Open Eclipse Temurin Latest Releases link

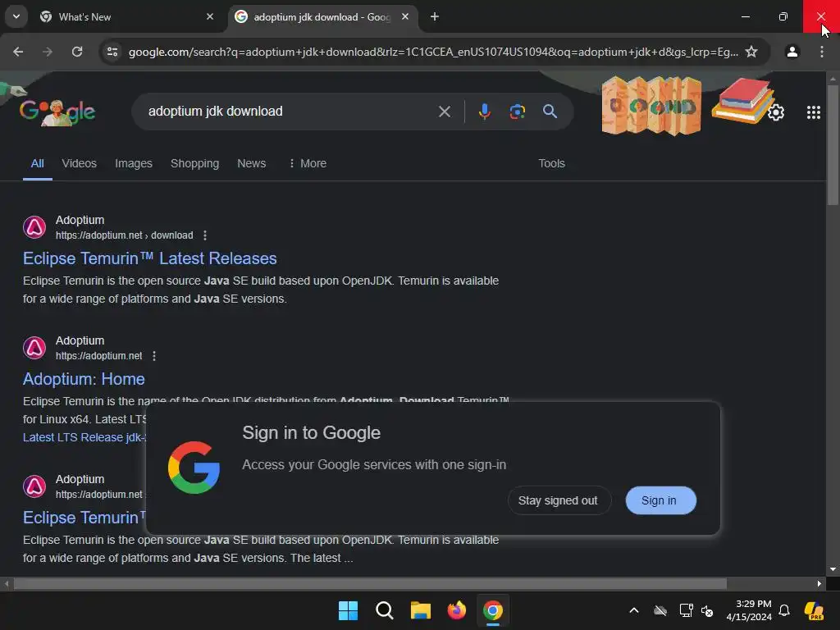[149, 258]
